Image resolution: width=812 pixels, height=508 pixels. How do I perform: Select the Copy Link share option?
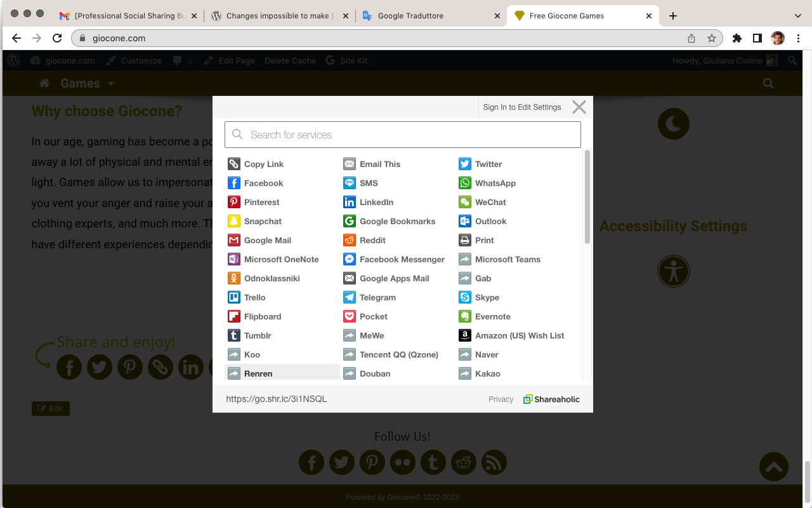pyautogui.click(x=256, y=164)
